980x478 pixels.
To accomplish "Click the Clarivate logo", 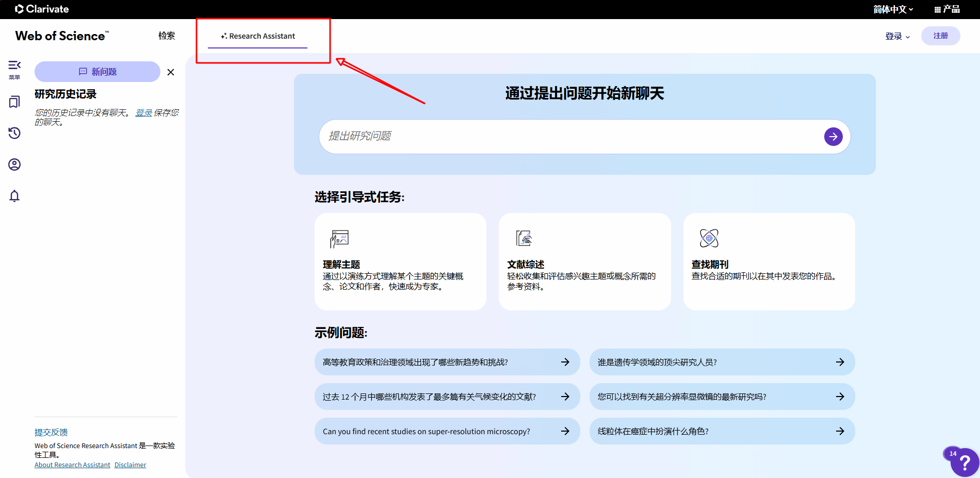I will point(42,9).
